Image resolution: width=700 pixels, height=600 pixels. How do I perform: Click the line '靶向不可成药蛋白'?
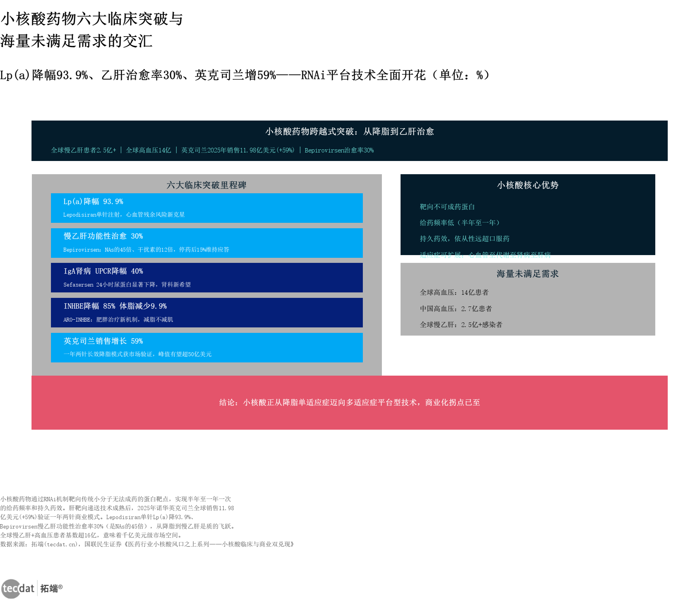click(x=447, y=207)
